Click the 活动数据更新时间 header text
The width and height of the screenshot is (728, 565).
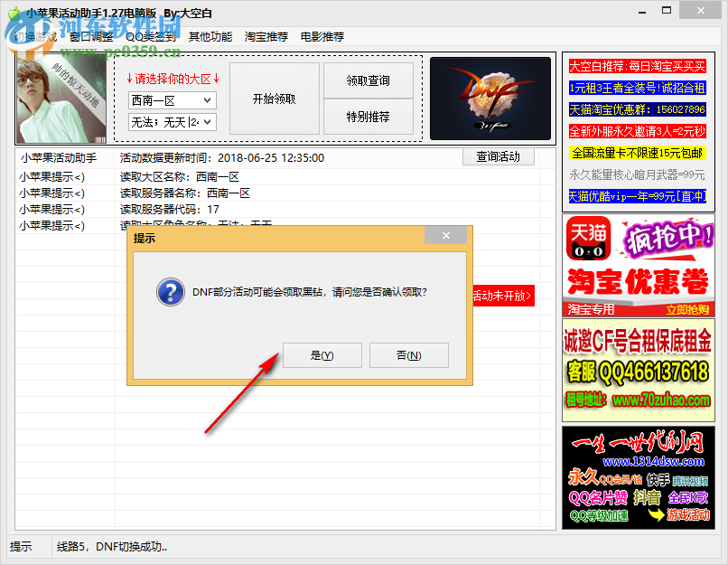222,158
